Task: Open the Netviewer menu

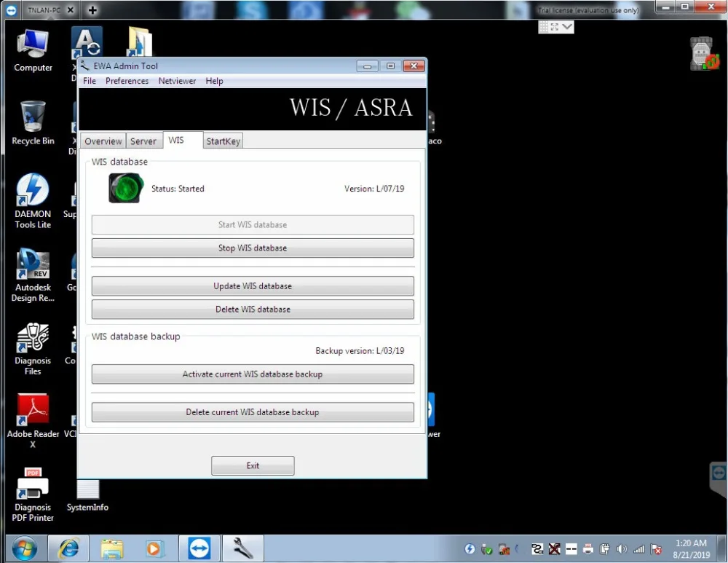Action: click(177, 81)
